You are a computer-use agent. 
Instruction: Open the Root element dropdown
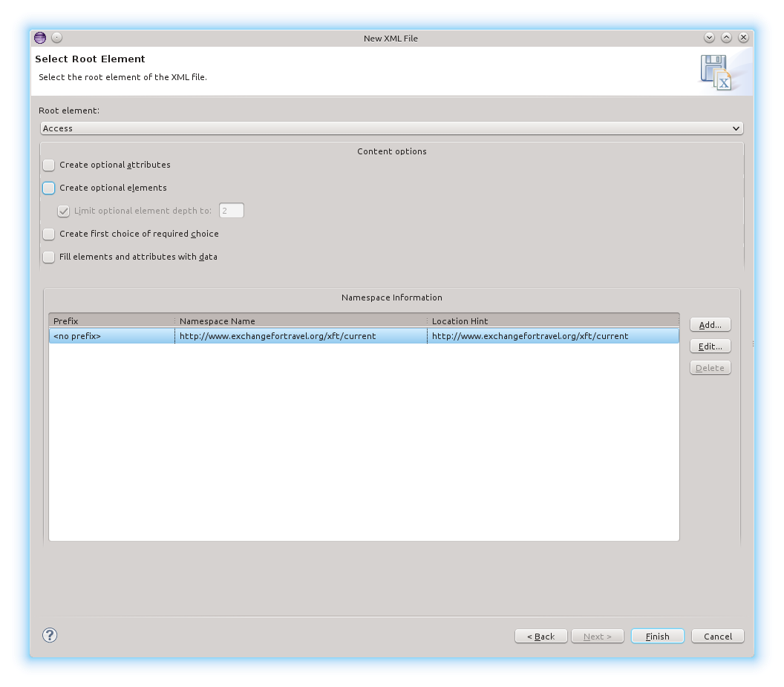[x=391, y=128]
